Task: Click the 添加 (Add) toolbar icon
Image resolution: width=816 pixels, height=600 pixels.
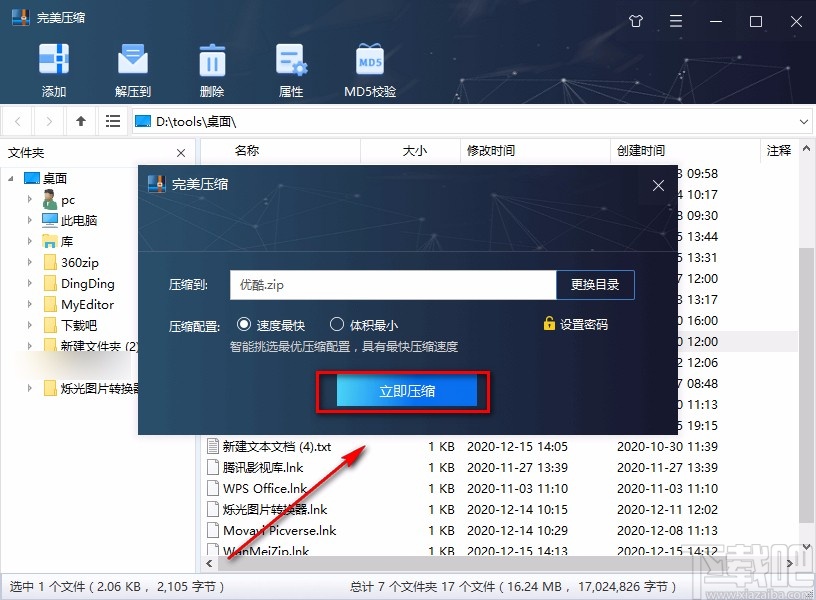Action: [x=54, y=59]
